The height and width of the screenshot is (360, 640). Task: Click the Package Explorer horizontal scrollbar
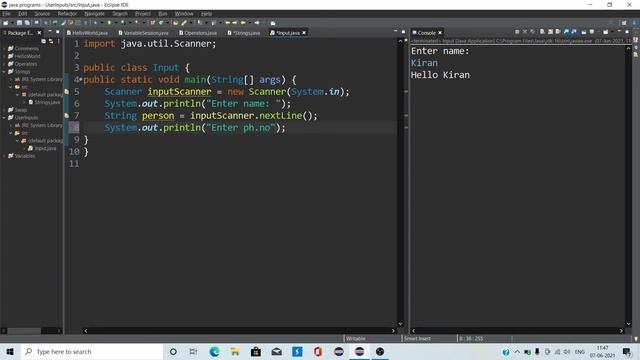point(31,331)
